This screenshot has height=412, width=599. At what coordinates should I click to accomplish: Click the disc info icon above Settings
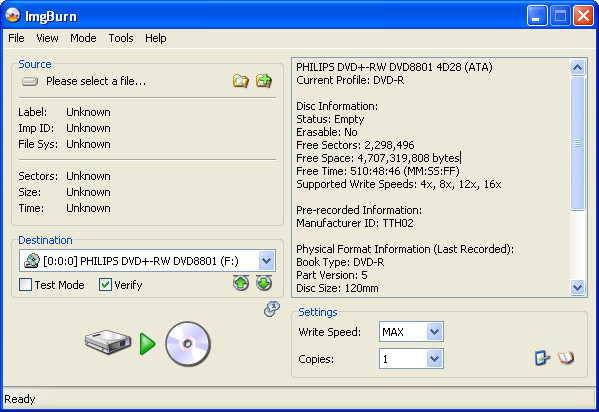point(272,309)
